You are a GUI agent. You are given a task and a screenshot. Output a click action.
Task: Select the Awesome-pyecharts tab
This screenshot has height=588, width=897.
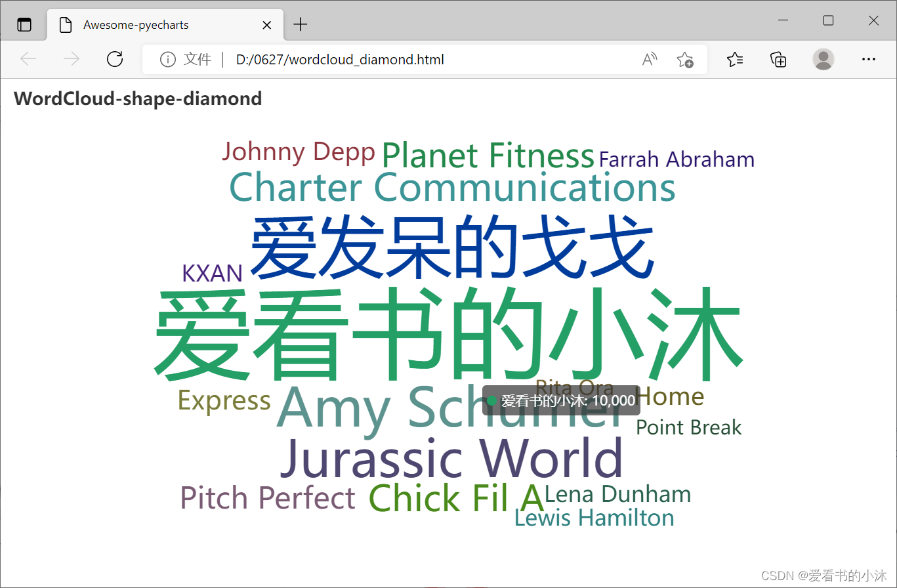(165, 25)
